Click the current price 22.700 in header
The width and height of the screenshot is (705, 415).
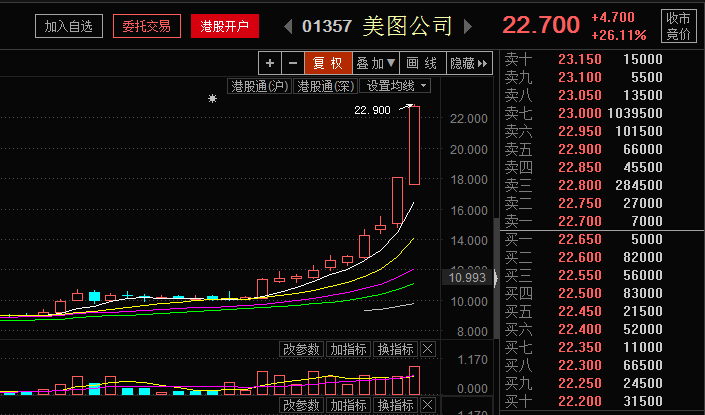point(541,25)
